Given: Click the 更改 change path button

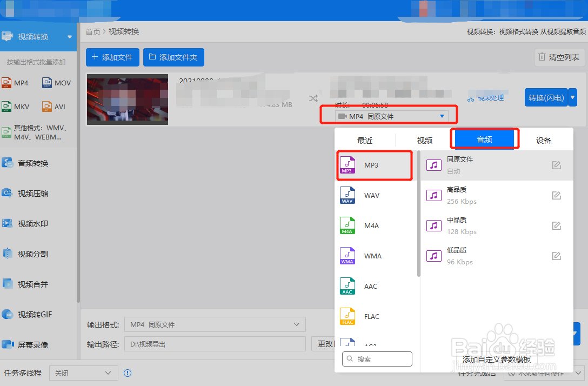Looking at the screenshot, I should pyautogui.click(x=323, y=344).
